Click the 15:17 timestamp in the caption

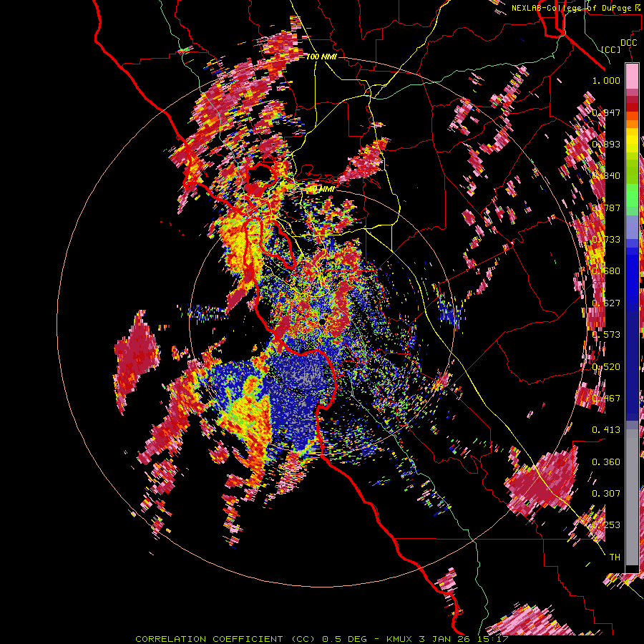[x=494, y=639]
